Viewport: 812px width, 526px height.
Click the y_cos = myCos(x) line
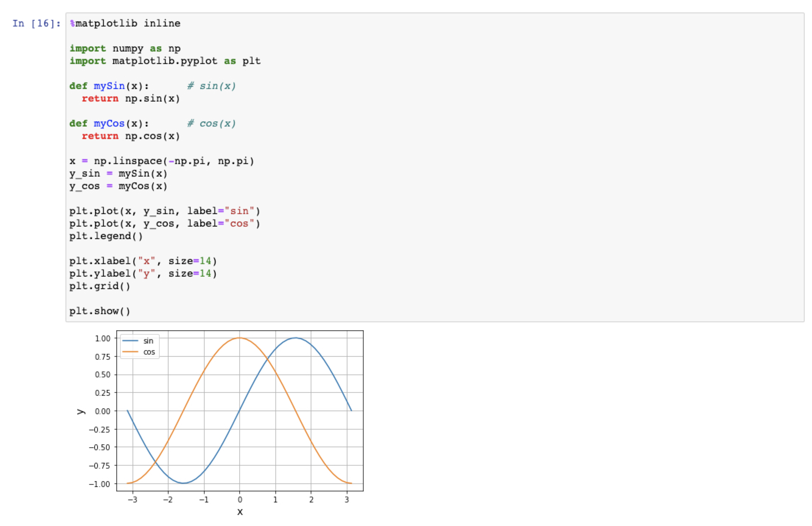point(119,186)
